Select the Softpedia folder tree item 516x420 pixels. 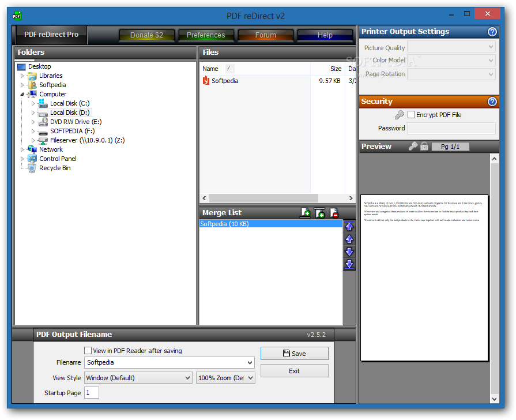pos(52,85)
